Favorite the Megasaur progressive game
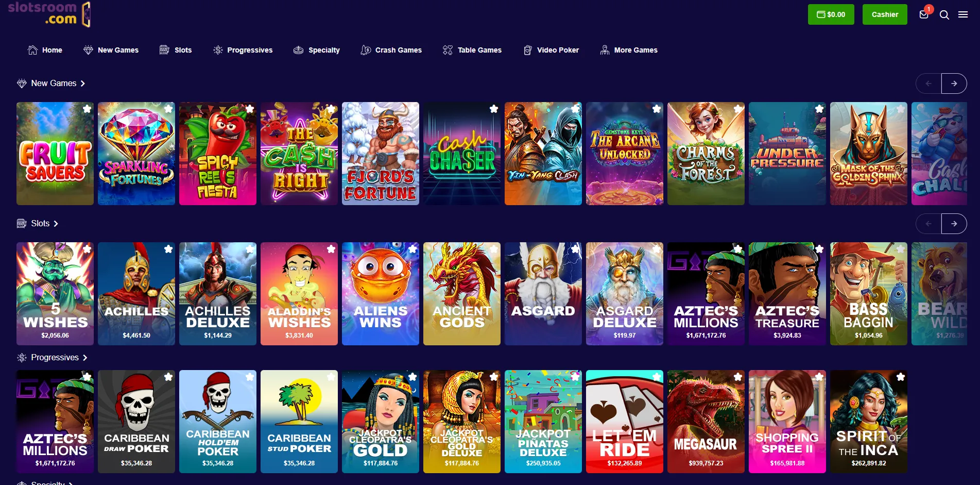 (x=737, y=376)
